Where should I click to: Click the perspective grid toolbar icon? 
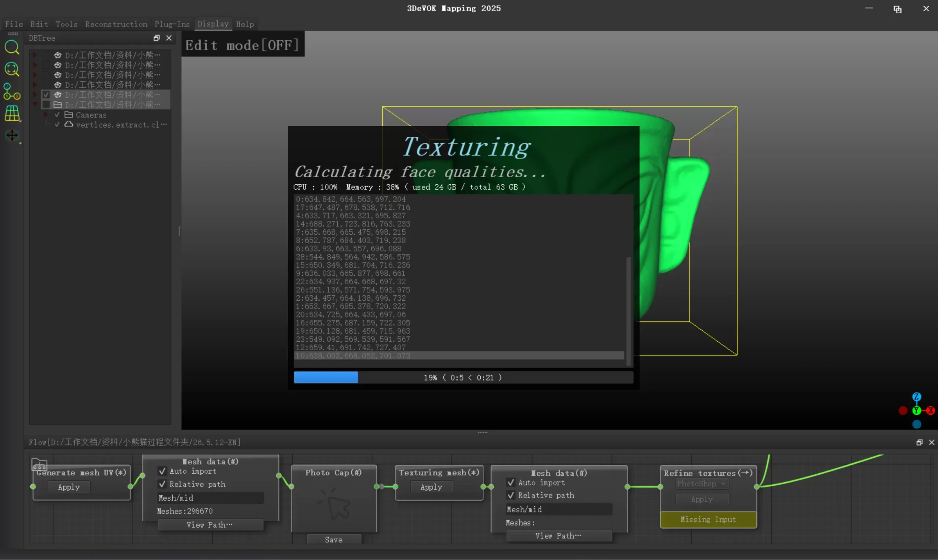pos(12,113)
